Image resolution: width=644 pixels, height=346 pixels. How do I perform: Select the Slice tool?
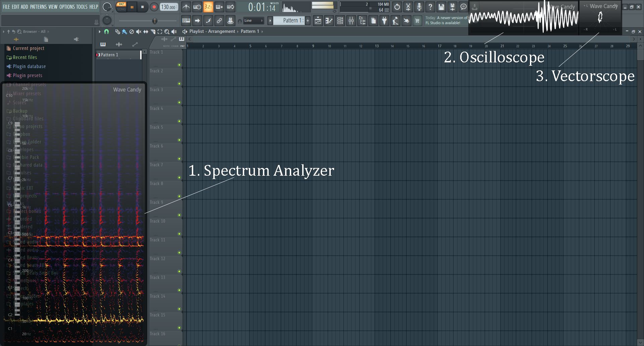click(153, 32)
